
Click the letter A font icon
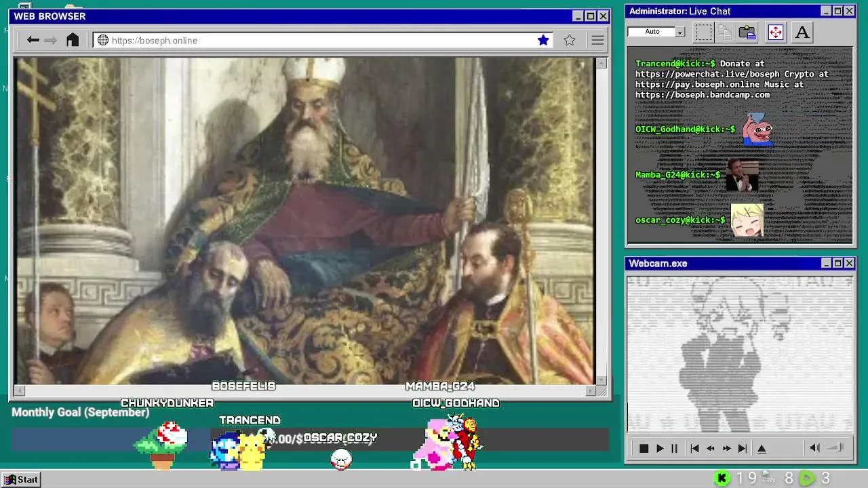tap(802, 32)
